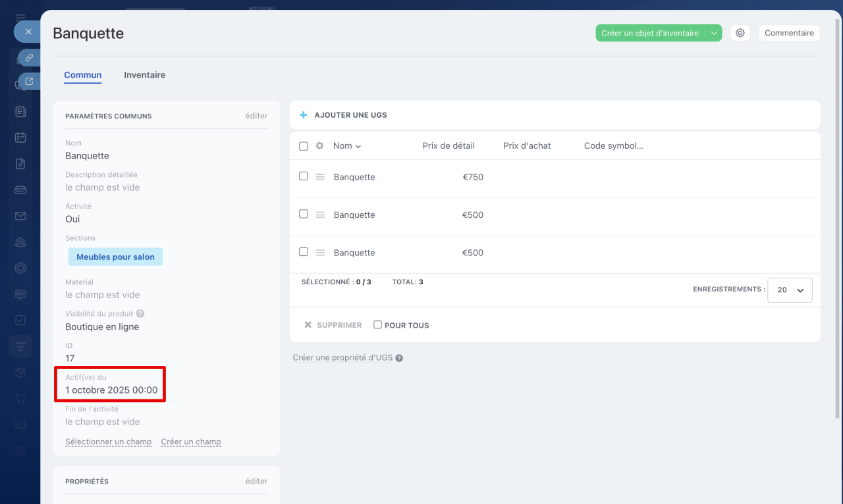The height and width of the screenshot is (504, 843).
Task: Click the settings gear icon near Commentaire
Action: click(740, 33)
